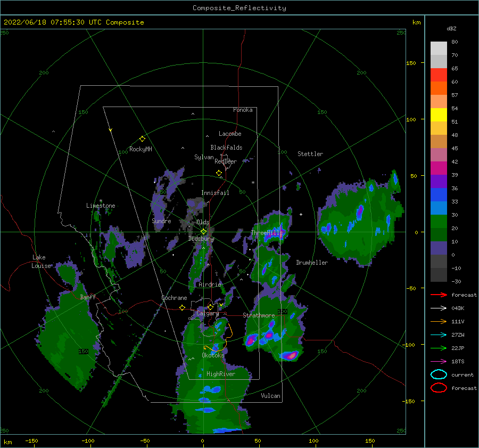Click the yellow diamond marker above Calgary label
This screenshot has height=448, width=479.
click(210, 307)
